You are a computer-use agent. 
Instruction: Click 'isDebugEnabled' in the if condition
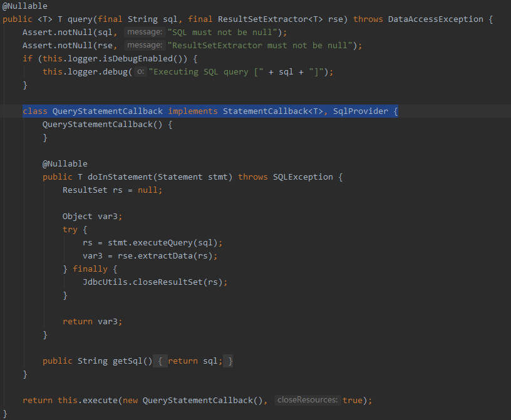[x=138, y=59]
